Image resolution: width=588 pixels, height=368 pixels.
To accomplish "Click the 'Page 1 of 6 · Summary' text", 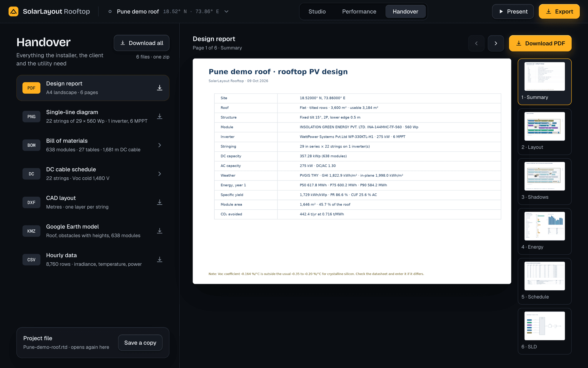I will (217, 48).
